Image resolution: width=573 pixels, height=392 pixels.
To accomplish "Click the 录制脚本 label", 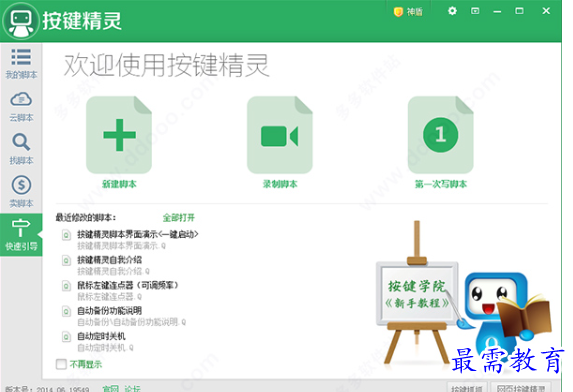I will pos(280,184).
